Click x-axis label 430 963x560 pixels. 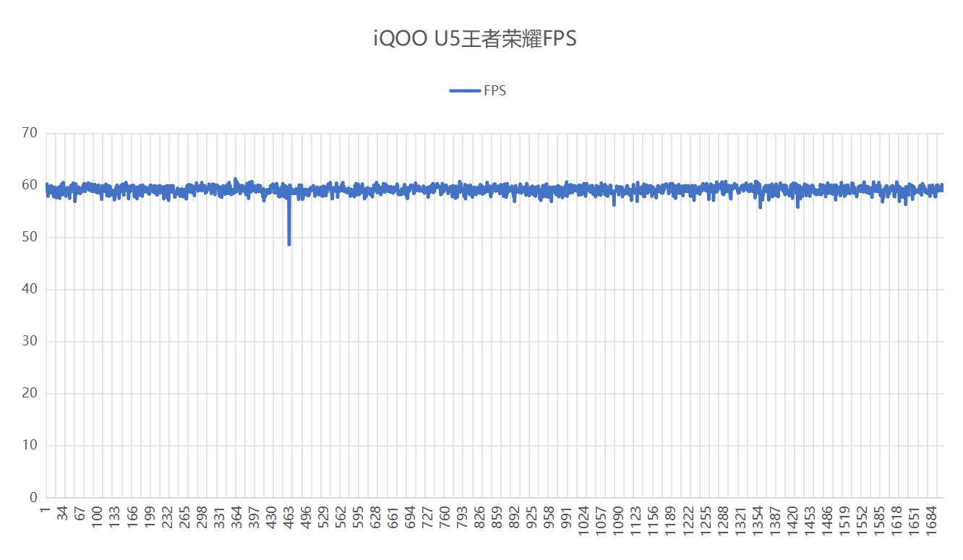(x=272, y=517)
